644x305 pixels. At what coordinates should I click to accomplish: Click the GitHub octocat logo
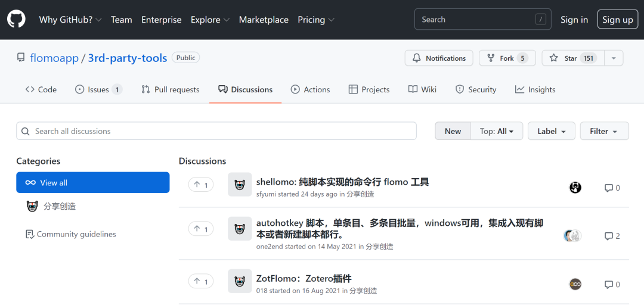(16, 19)
